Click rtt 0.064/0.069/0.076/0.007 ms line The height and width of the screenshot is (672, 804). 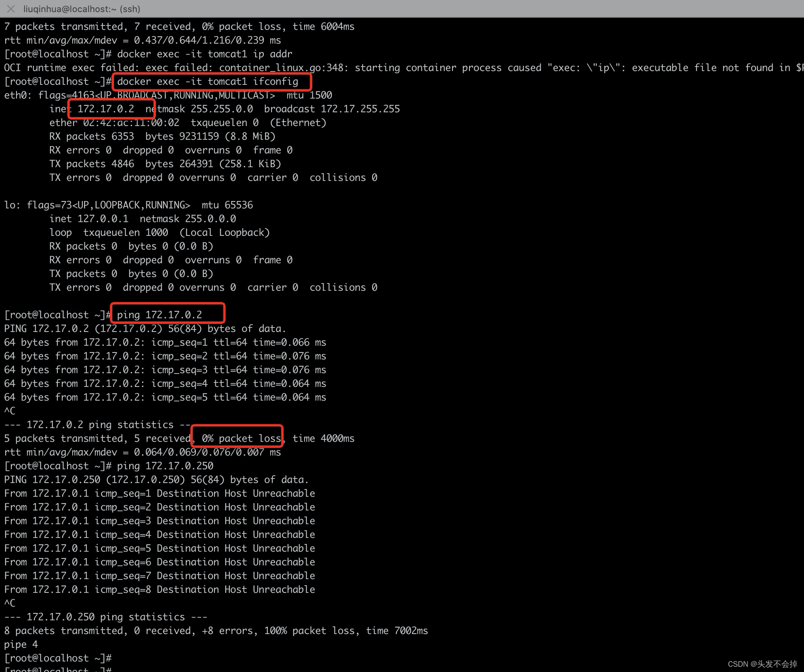[143, 452]
